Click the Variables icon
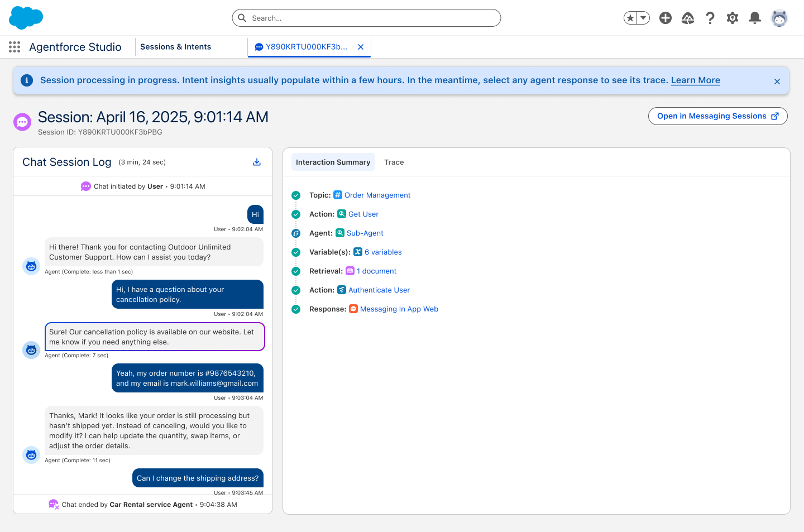The height and width of the screenshot is (532, 804). point(358,252)
